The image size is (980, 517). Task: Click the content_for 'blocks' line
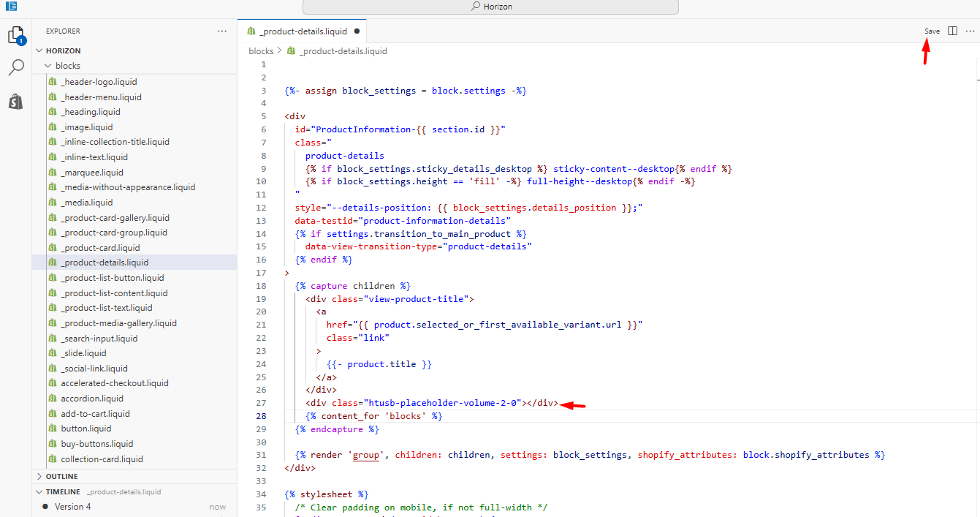coord(374,416)
